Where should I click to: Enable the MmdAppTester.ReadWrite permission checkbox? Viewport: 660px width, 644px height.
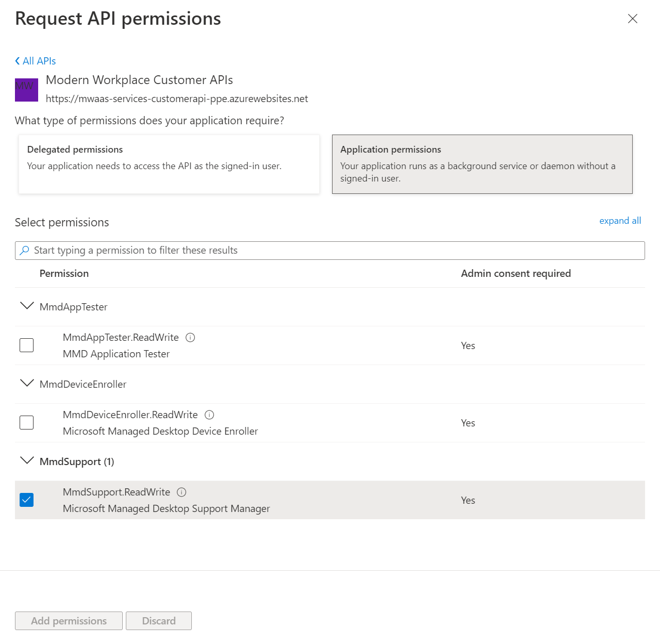coord(26,345)
